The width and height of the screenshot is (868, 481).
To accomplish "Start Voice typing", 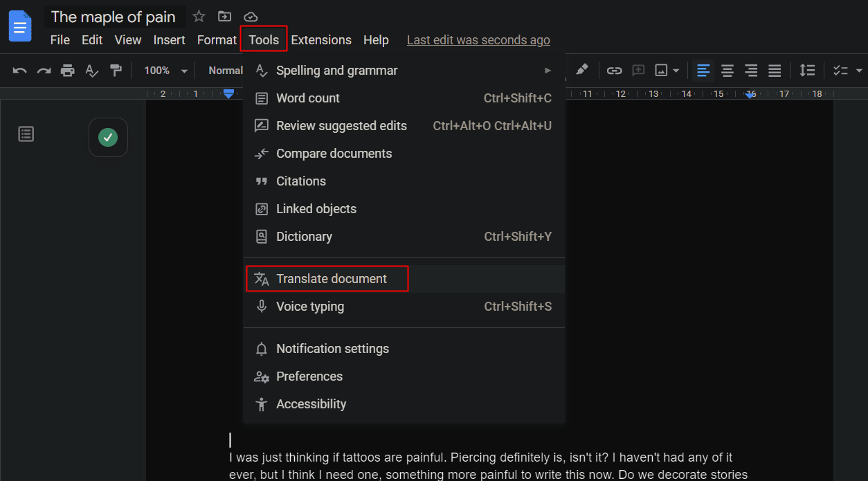I will click(404, 307).
